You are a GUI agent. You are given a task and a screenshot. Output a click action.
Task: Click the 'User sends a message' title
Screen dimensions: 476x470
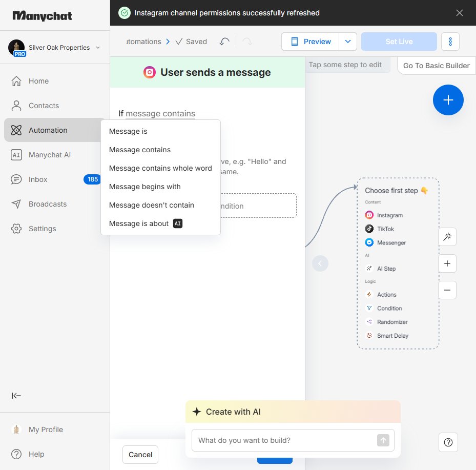click(x=216, y=72)
